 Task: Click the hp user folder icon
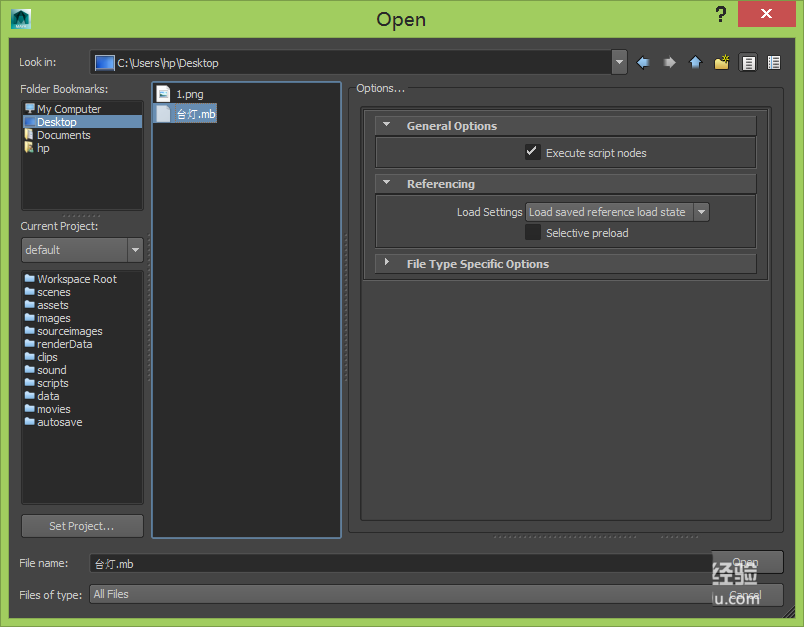click(x=29, y=148)
